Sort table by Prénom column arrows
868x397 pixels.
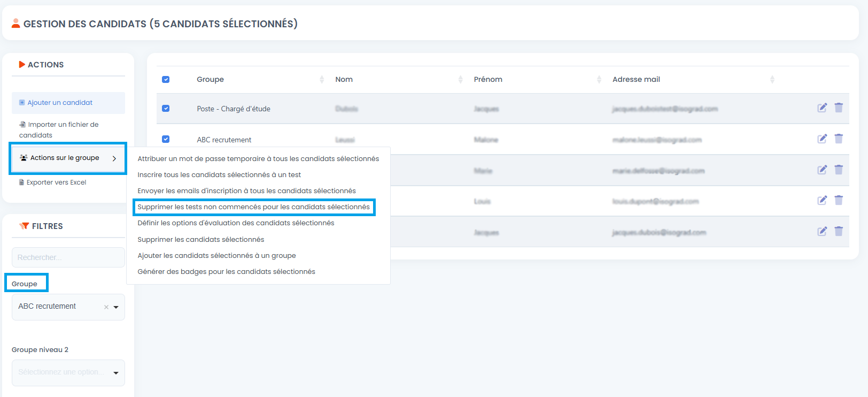click(x=599, y=79)
